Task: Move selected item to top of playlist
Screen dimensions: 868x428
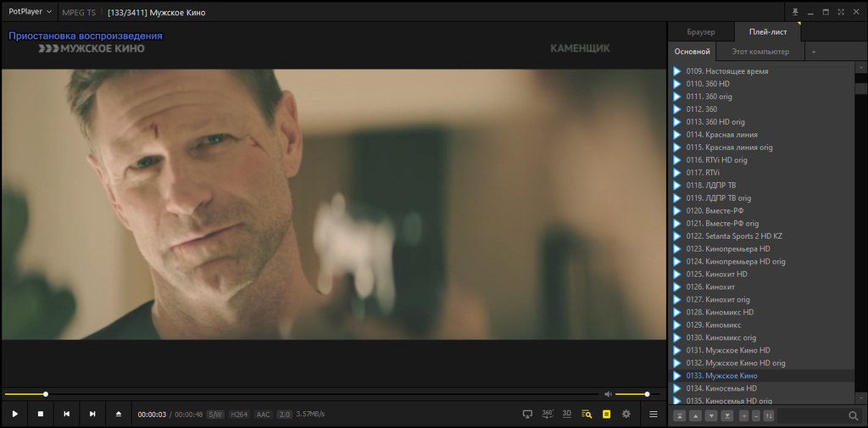Action: (x=680, y=415)
